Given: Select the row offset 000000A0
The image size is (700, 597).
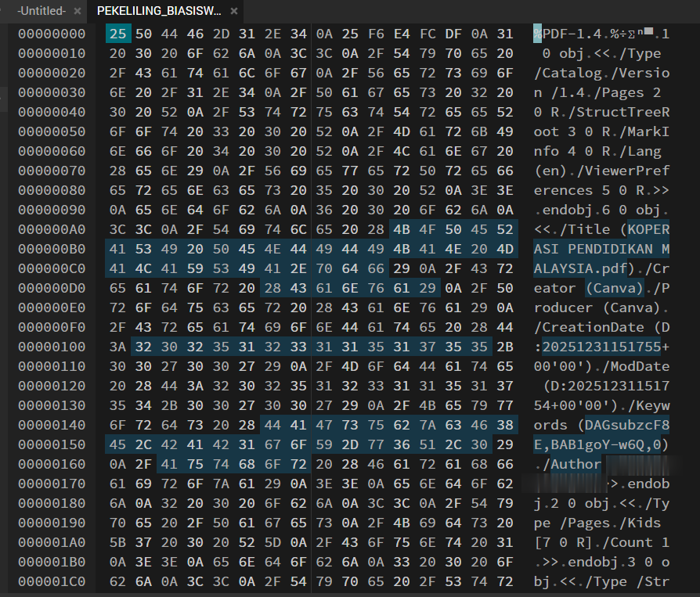Looking at the screenshot, I should pos(52,229).
